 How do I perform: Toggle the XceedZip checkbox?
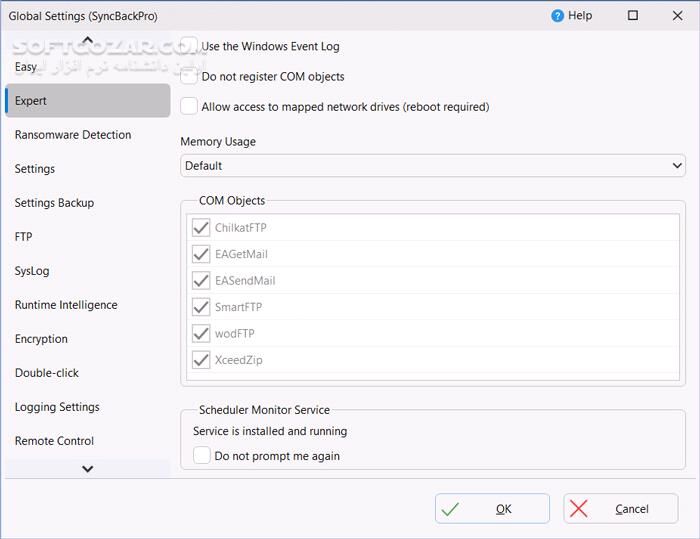[201, 359]
